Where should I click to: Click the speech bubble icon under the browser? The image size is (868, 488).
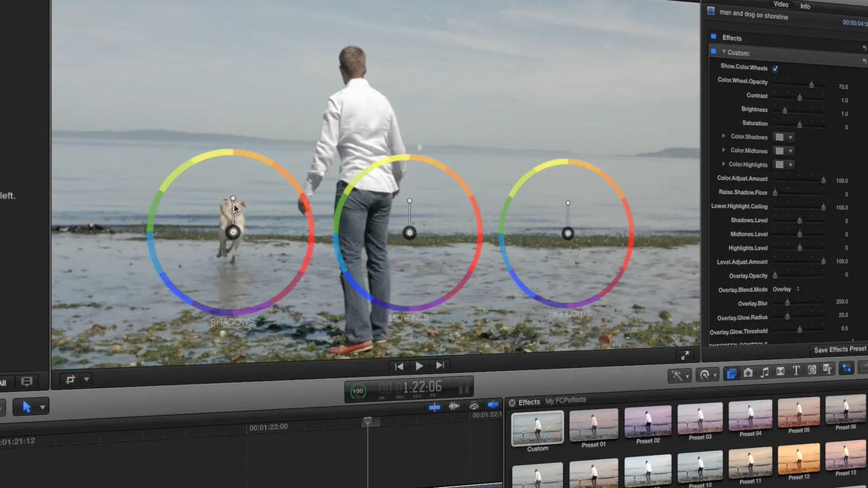click(27, 381)
